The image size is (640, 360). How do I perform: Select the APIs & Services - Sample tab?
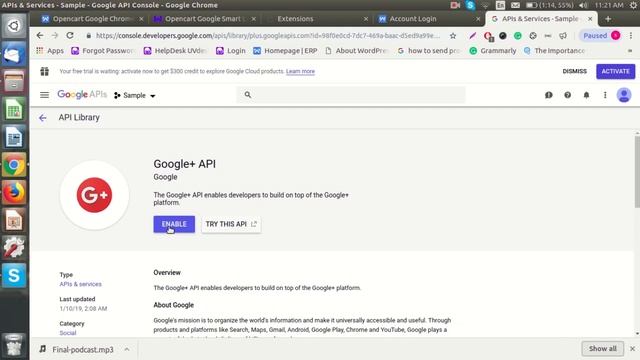coord(540,19)
